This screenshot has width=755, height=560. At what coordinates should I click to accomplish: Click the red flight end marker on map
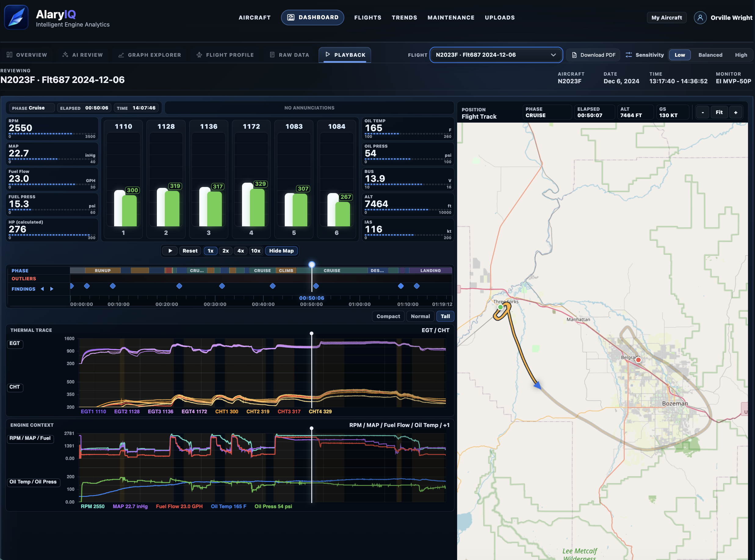click(x=638, y=360)
